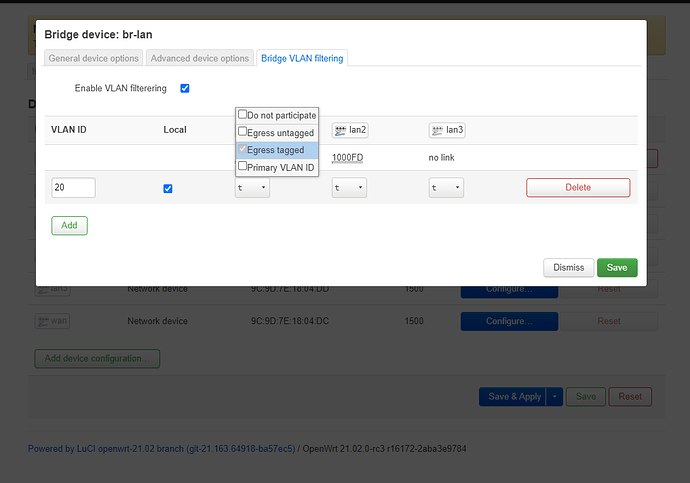The image size is (690, 483).
Task: Check the Primary VLAN ID option
Action: [242, 166]
